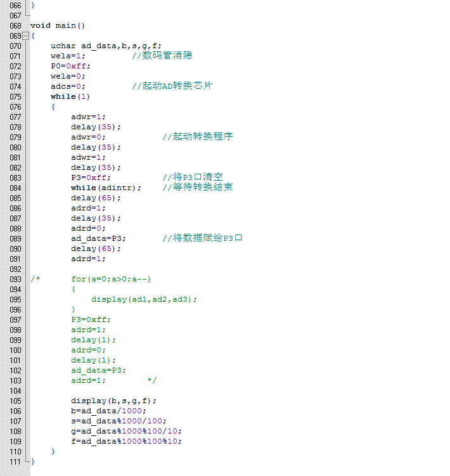Click 'wela=1;' statement on line 071

click(x=68, y=56)
